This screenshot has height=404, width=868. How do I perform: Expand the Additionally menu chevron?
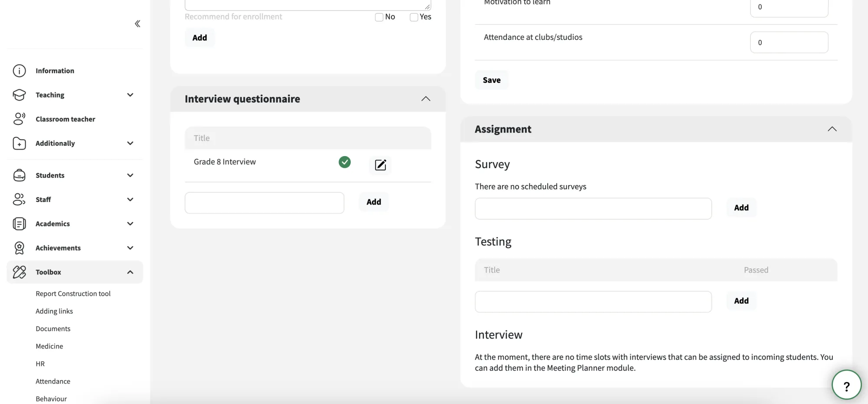coord(130,143)
